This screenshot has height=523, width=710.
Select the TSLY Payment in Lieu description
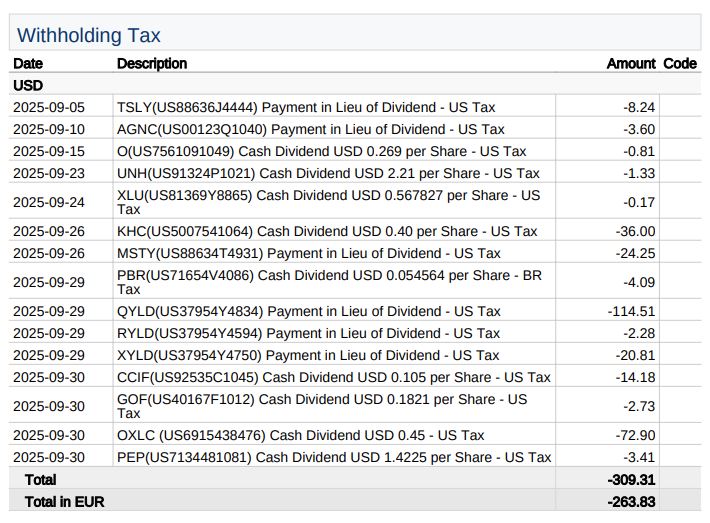306,107
